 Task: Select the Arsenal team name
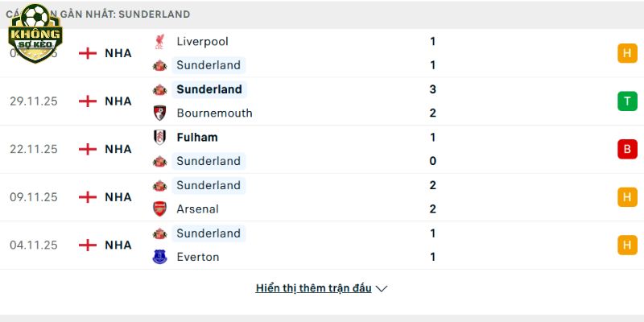(x=199, y=208)
